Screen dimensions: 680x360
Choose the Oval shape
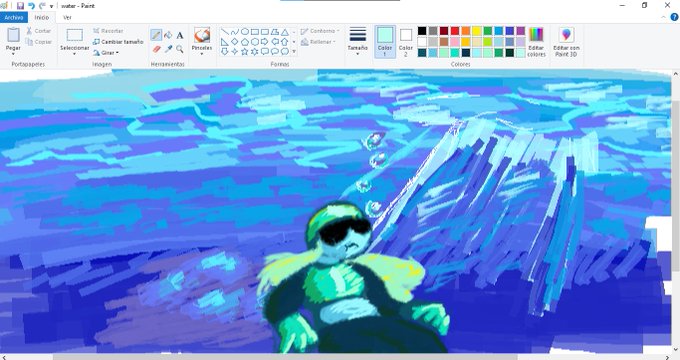245,32
